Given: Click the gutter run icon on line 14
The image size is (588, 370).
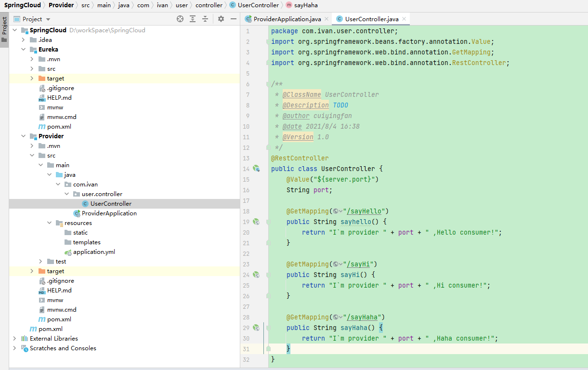Looking at the screenshot, I should pyautogui.click(x=256, y=169).
